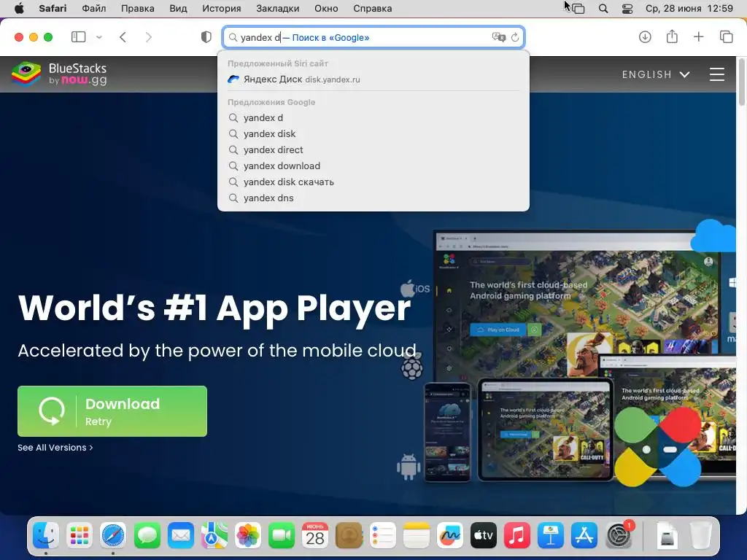Open Safari menu in menu bar
This screenshot has height=560, width=747.
pos(53,9)
